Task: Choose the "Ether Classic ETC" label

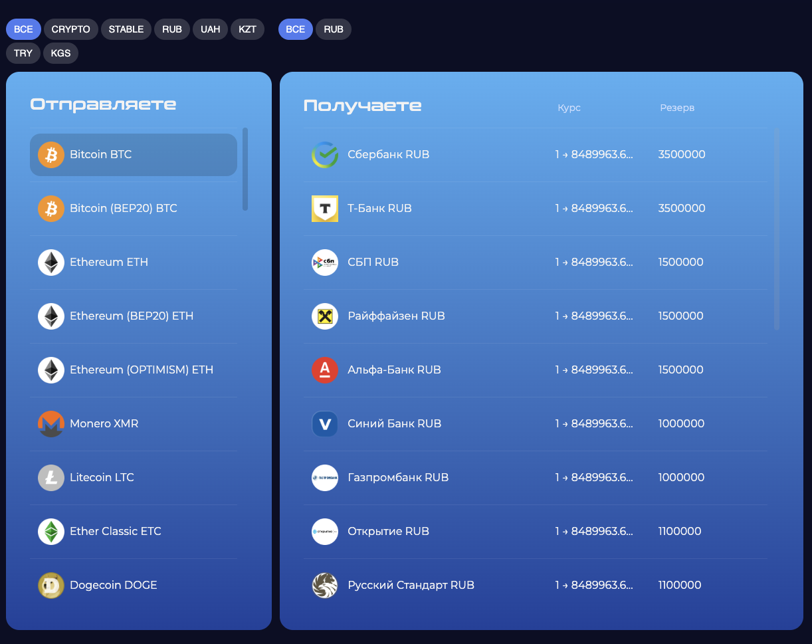Action: pos(116,531)
